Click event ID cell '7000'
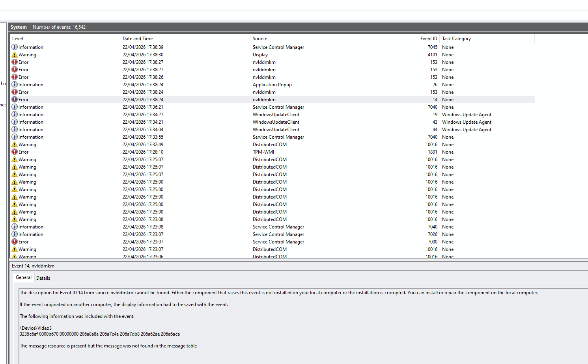The image size is (588, 364). [433, 242]
